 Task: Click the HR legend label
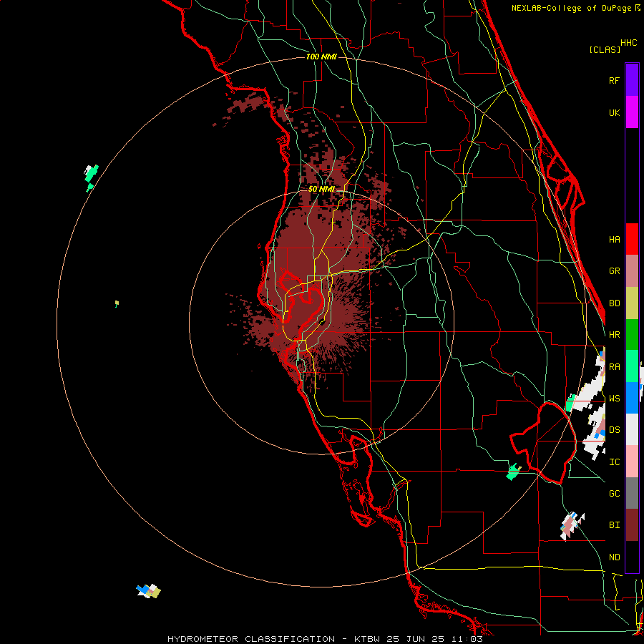coord(614,335)
